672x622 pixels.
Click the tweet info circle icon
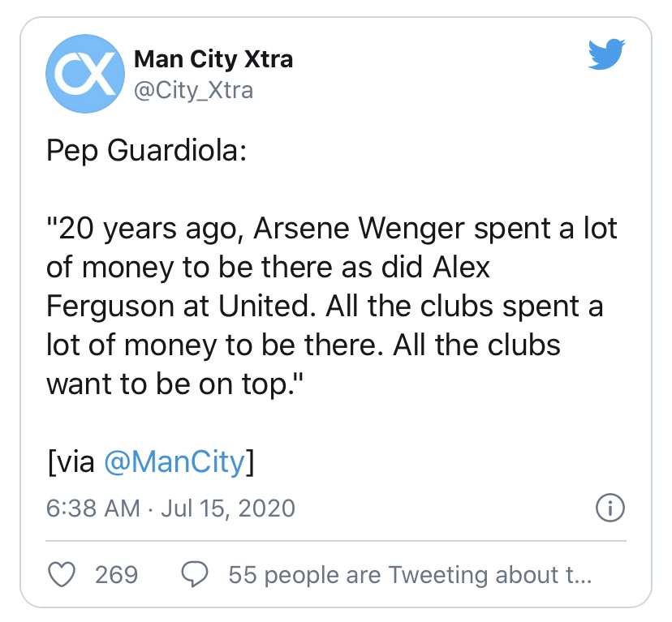[610, 508]
